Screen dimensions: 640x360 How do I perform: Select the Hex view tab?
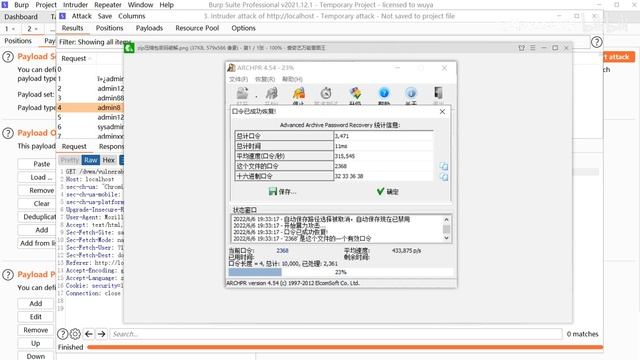pos(109,160)
